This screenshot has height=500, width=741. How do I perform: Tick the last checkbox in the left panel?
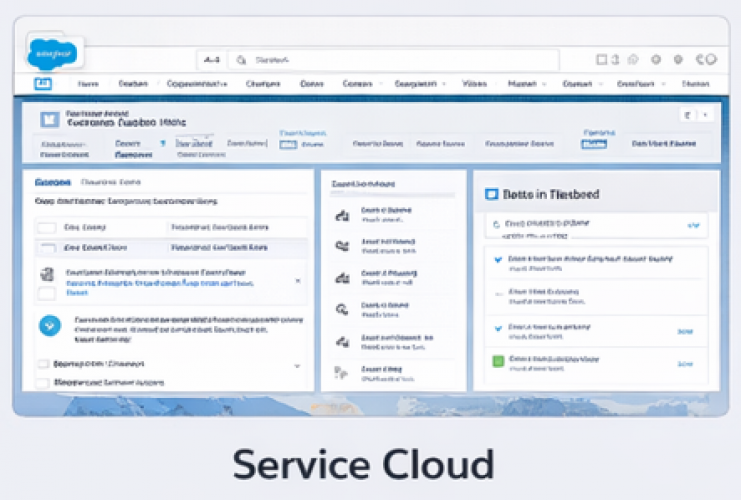click(43, 382)
